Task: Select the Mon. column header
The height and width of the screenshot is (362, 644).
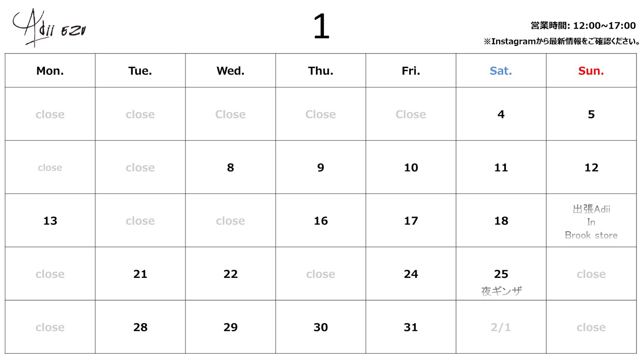Action: 50,71
